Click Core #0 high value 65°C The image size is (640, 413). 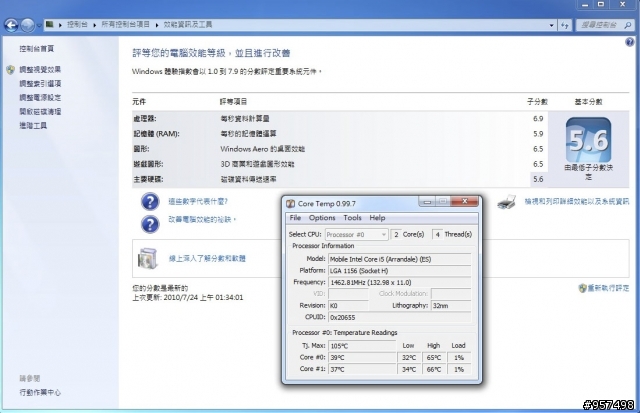coord(433,357)
